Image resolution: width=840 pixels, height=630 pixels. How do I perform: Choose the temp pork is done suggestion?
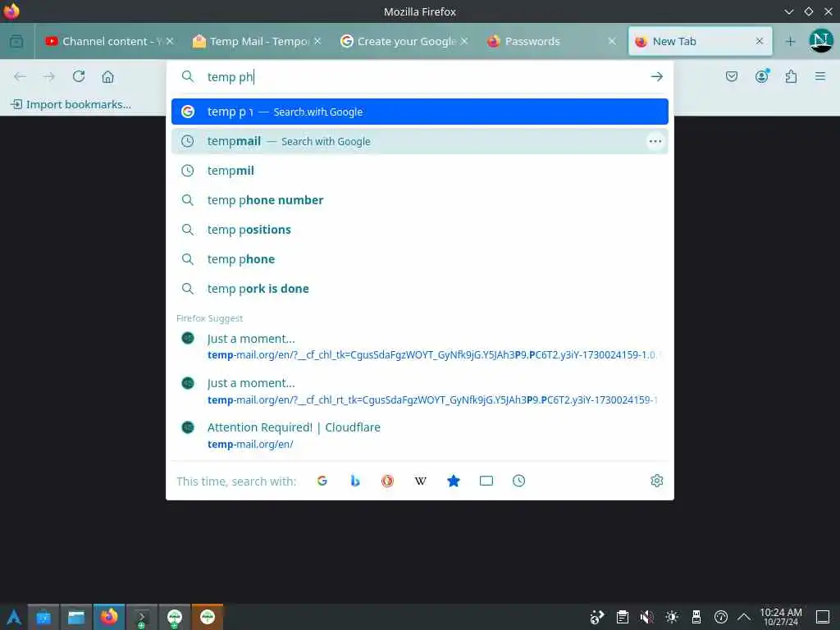click(419, 289)
